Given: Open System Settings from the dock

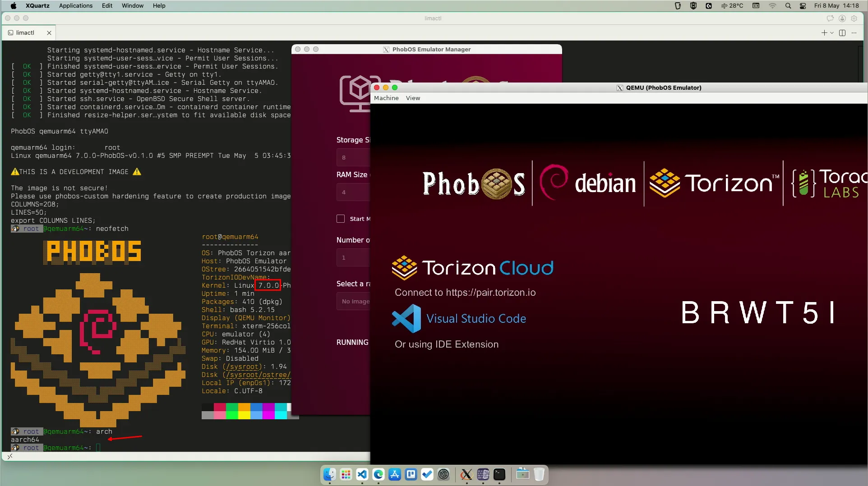Looking at the screenshot, I should click(x=443, y=474).
